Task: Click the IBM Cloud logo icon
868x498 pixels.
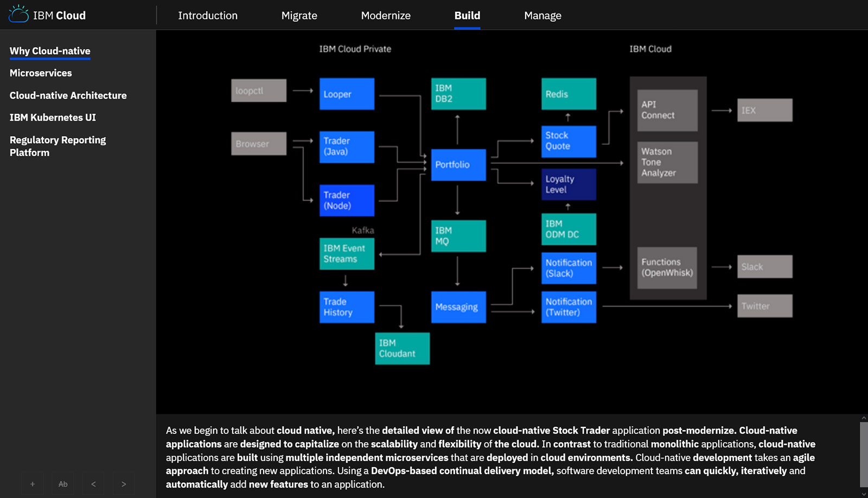Action: 18,14
